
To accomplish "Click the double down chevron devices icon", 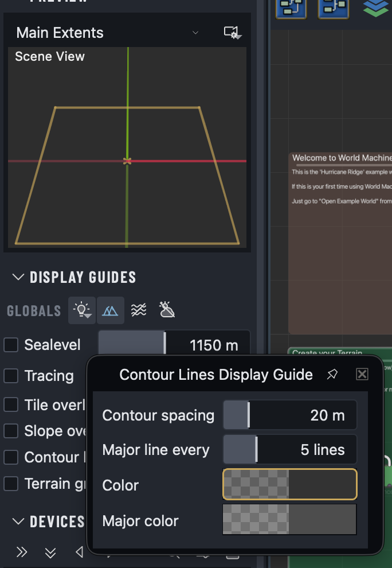I will click(50, 553).
